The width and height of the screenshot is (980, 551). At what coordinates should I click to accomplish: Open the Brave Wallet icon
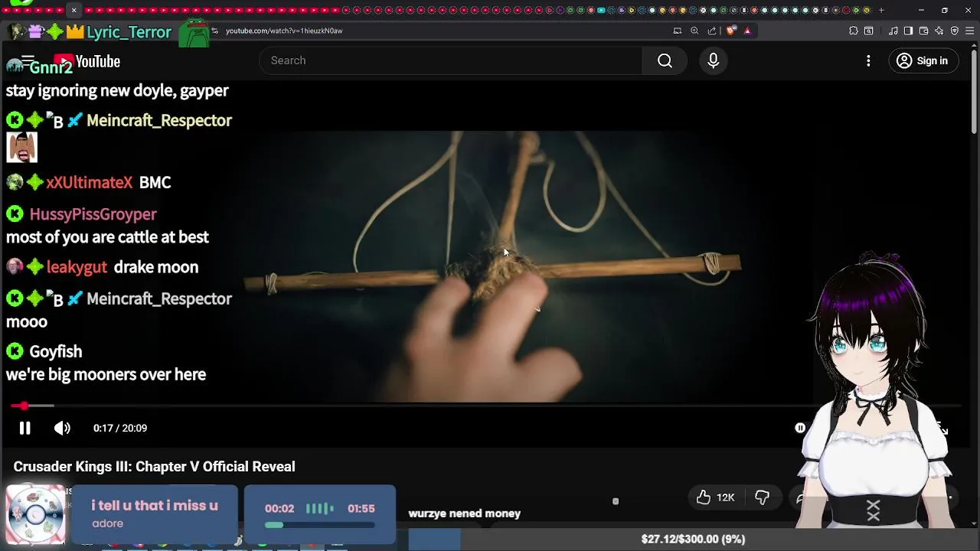(x=923, y=31)
